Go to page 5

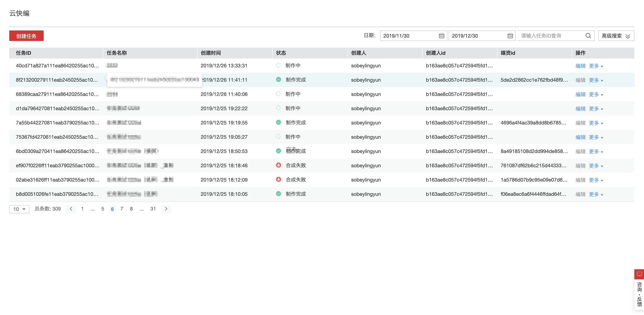[x=103, y=209]
